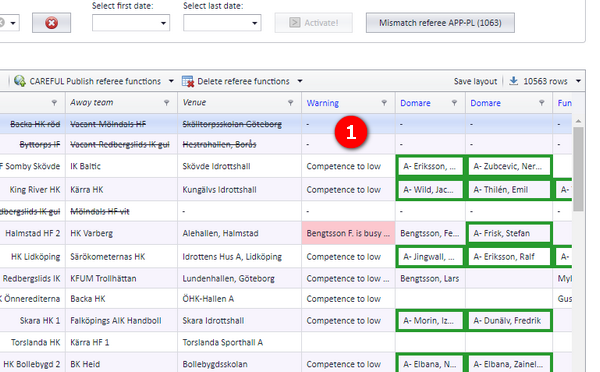This screenshot has width=600, height=372.
Task: Open filter on Warning column
Action: pos(384,103)
